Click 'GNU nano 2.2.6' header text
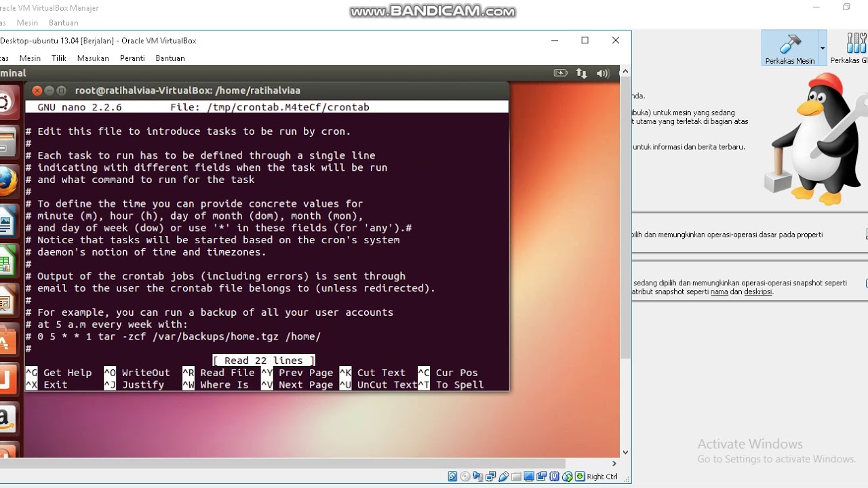868x488 pixels. [x=79, y=107]
